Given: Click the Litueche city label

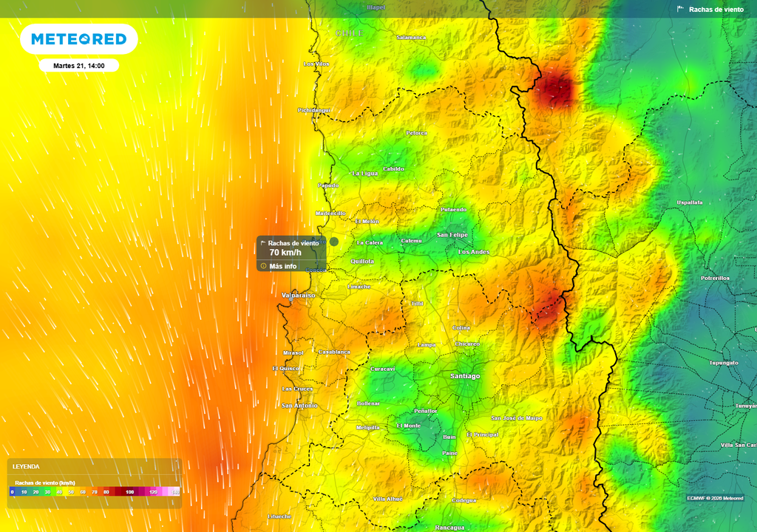Looking at the screenshot, I should (x=279, y=516).
